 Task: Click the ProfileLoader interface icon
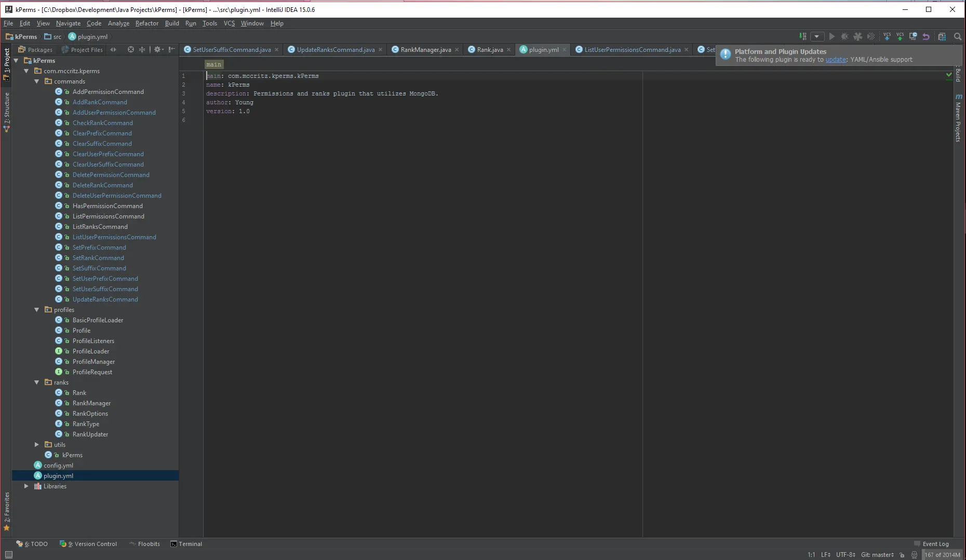click(59, 351)
